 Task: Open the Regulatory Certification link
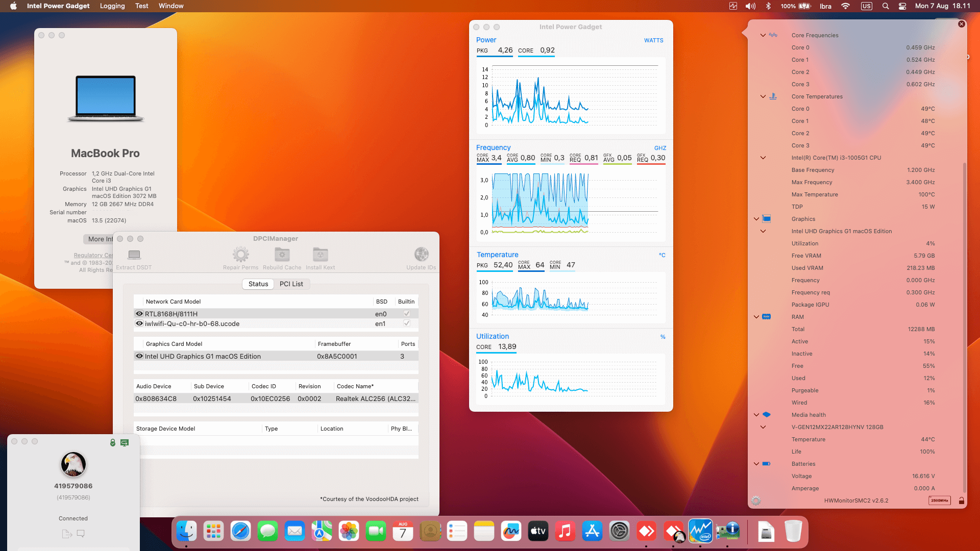tap(93, 255)
